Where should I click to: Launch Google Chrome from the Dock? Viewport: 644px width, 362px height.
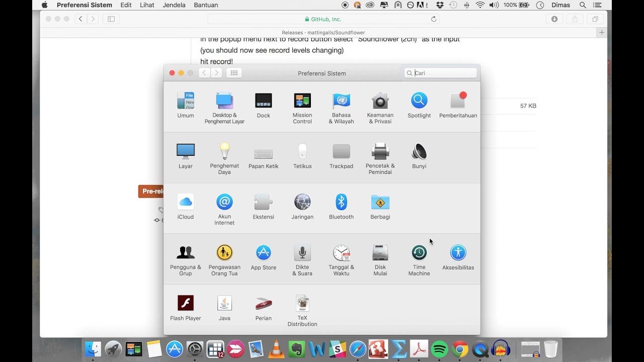click(x=460, y=349)
